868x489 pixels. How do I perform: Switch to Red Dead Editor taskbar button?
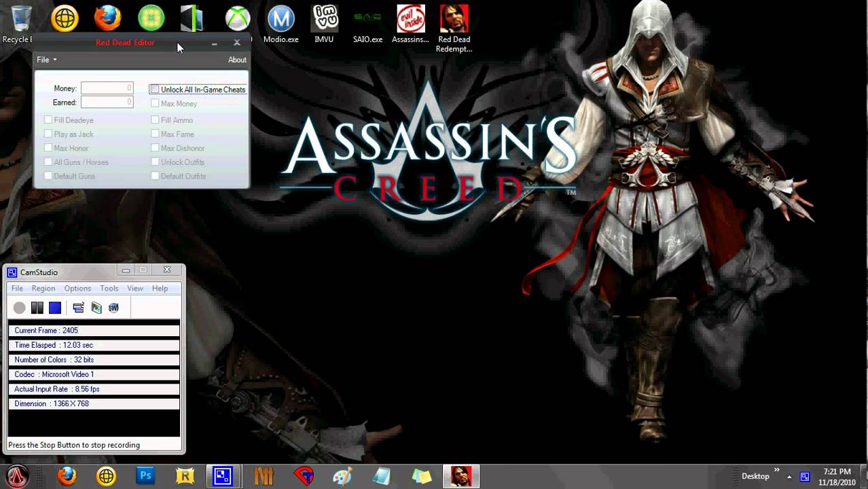tap(461, 476)
